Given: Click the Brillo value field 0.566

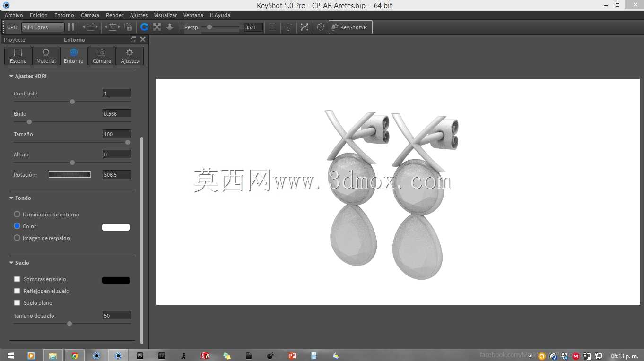Looking at the screenshot, I should pos(117,113).
